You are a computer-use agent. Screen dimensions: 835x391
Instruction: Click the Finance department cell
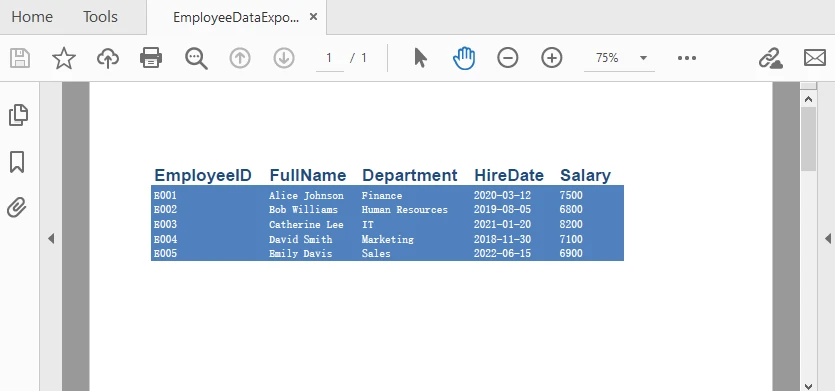[382, 196]
